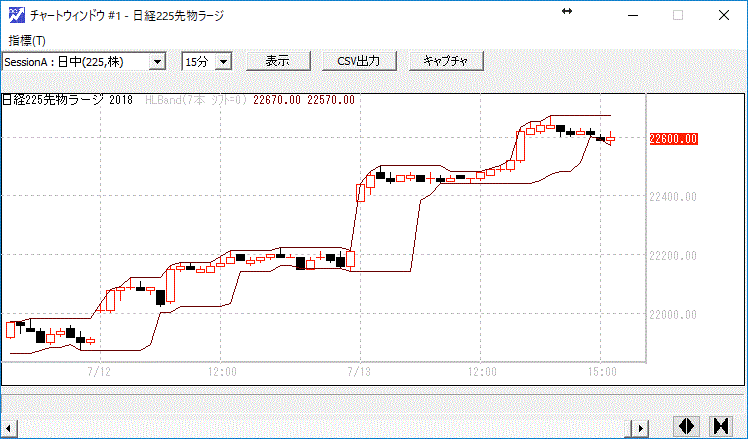The width and height of the screenshot is (748, 439).
Task: Click the 15:00 time axis label
Action: 602,372
